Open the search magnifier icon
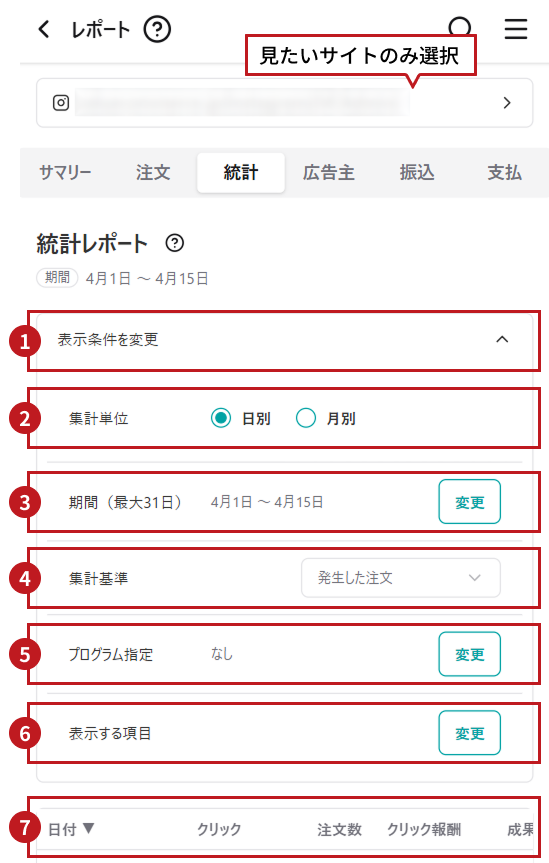The height and width of the screenshot is (863, 549). tap(460, 28)
